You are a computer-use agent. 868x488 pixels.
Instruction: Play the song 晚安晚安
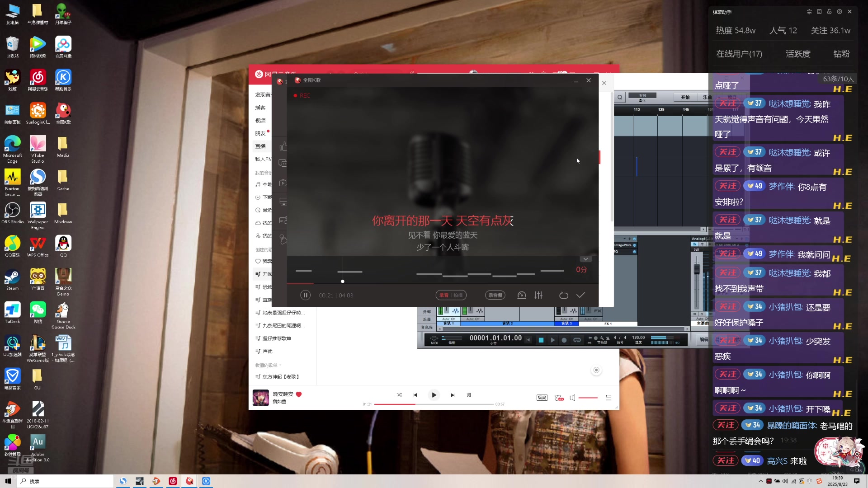coord(434,395)
